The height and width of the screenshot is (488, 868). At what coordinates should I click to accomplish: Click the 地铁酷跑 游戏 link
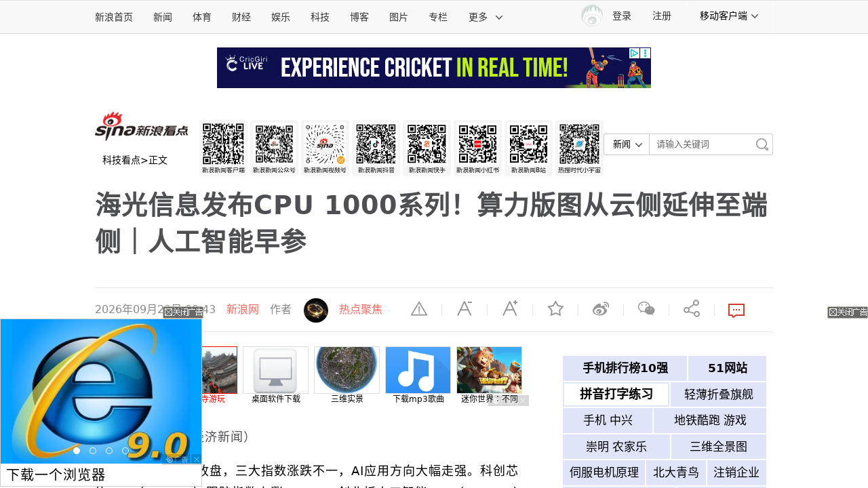pos(710,420)
